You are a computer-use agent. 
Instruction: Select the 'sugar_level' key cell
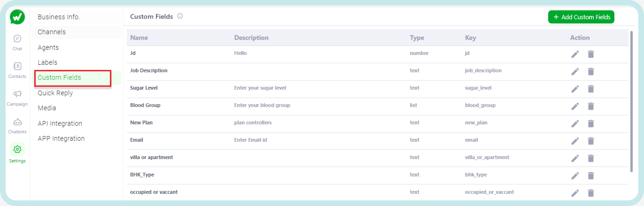[478, 88]
